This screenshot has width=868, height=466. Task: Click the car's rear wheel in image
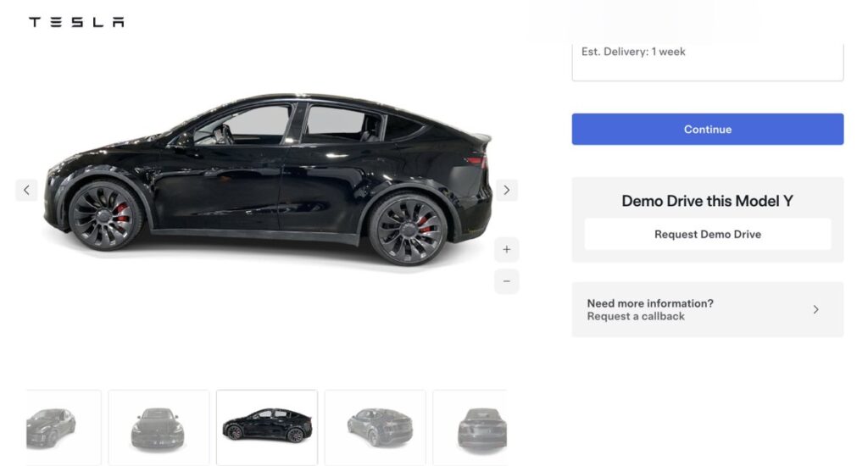(408, 229)
